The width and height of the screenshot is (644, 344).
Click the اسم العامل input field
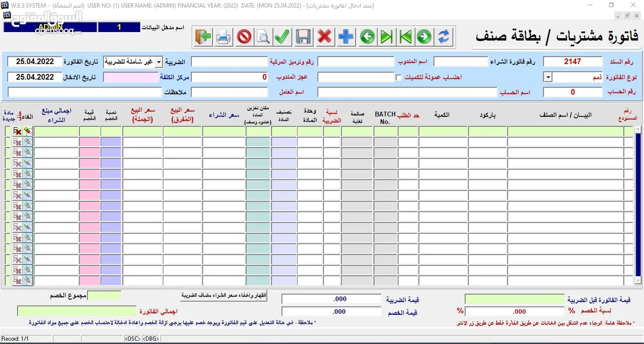click(229, 92)
